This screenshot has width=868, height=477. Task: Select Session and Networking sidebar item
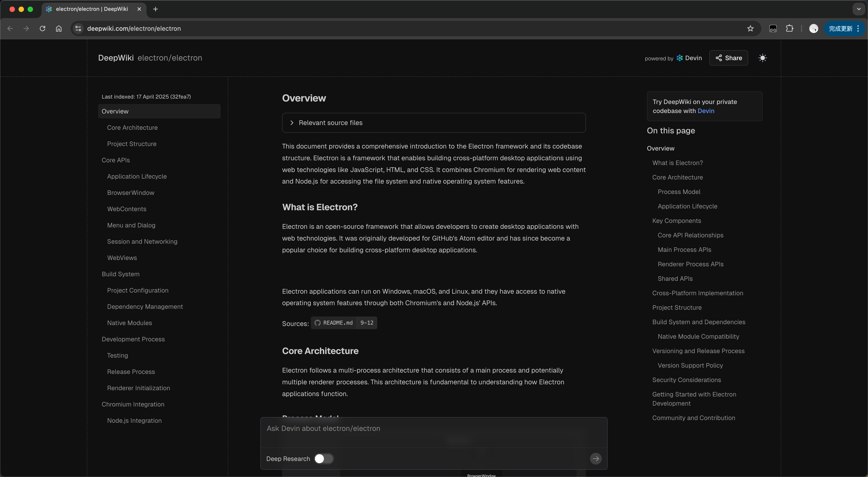tap(142, 241)
